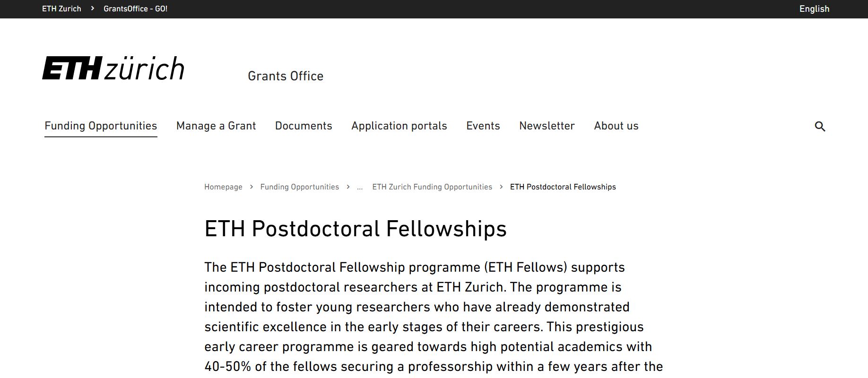
Task: Open the English language selector
Action: coord(814,9)
